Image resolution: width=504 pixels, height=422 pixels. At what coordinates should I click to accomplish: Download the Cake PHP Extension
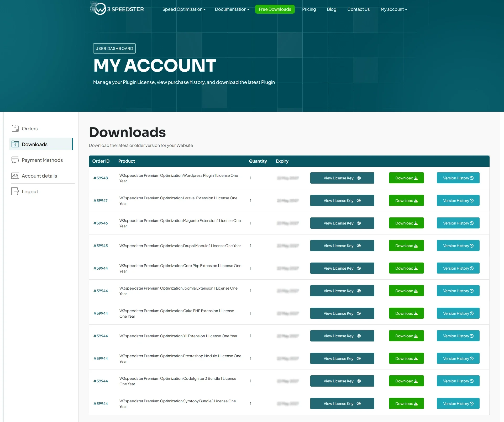(406, 313)
